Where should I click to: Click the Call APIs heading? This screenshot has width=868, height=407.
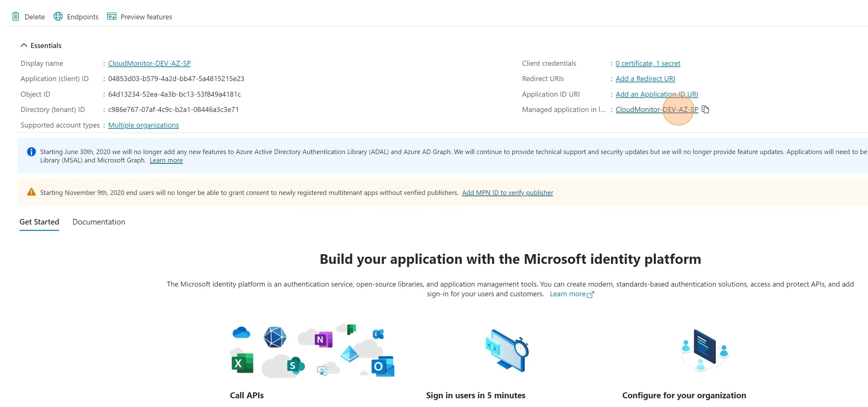(247, 395)
